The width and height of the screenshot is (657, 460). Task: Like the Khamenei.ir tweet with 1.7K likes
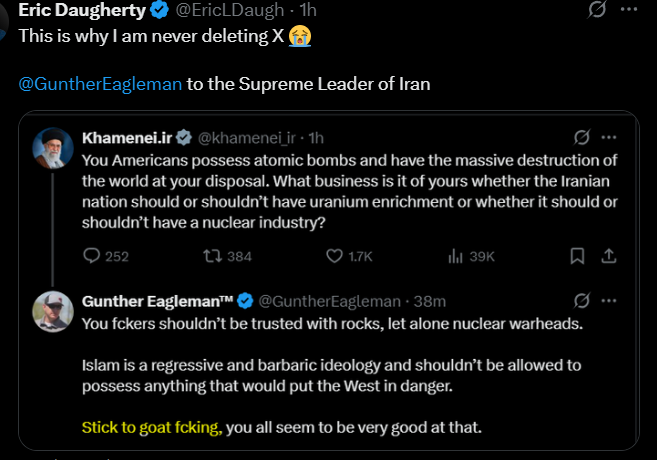tap(335, 256)
